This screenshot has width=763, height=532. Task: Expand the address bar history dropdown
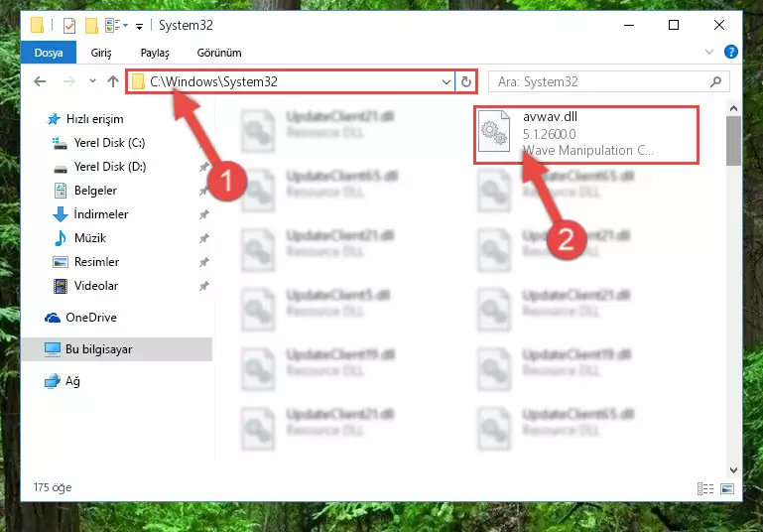coord(445,81)
